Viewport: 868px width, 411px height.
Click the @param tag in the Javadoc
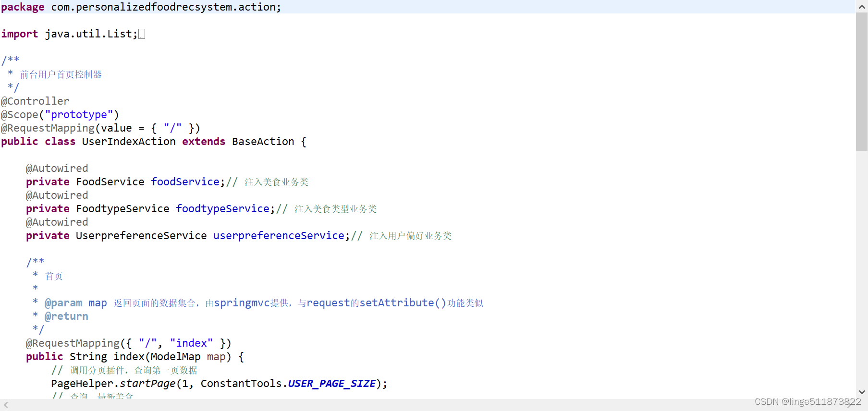tap(63, 303)
